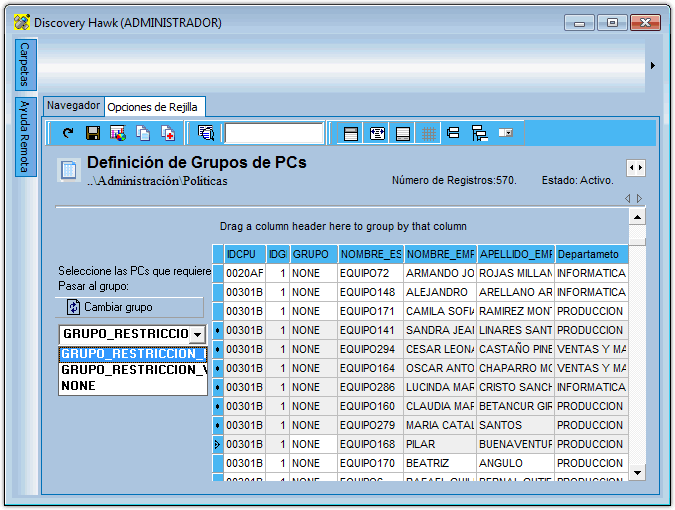Toggle the footer panel layout icon
675x510 pixels.
pyautogui.click(x=403, y=133)
